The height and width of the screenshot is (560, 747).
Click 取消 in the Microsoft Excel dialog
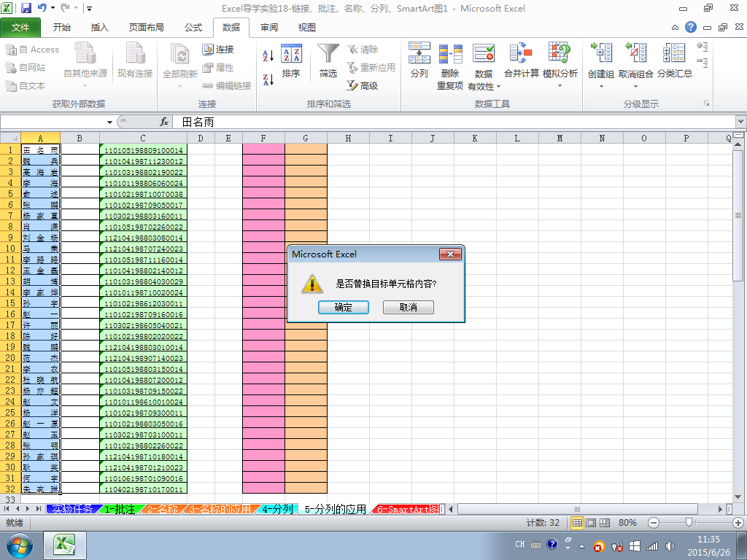point(409,307)
